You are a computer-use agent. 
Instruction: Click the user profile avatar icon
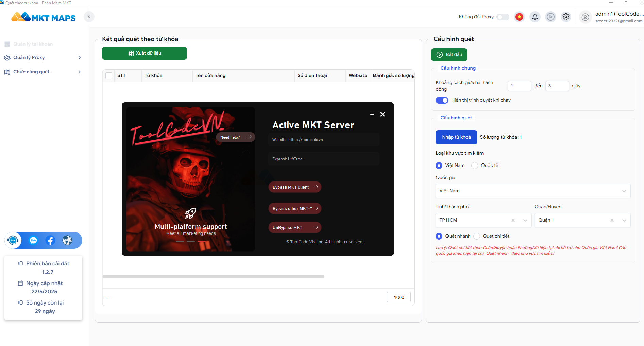pos(585,17)
